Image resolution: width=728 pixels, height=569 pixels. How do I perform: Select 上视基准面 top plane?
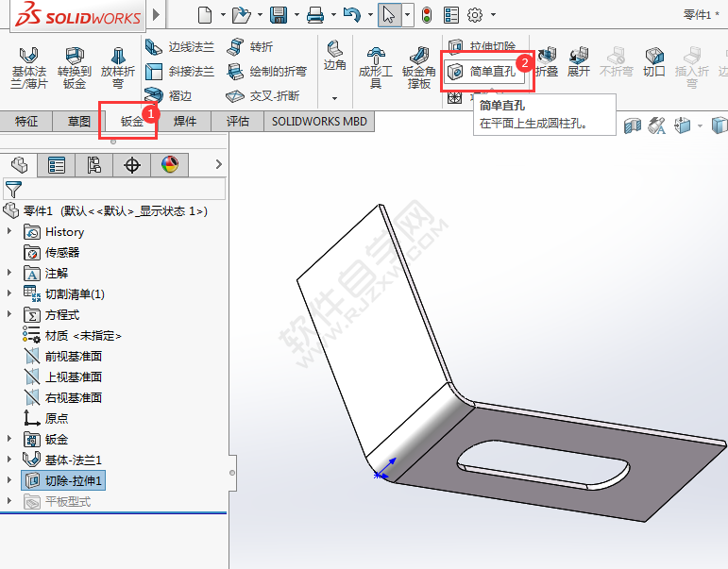tap(63, 377)
